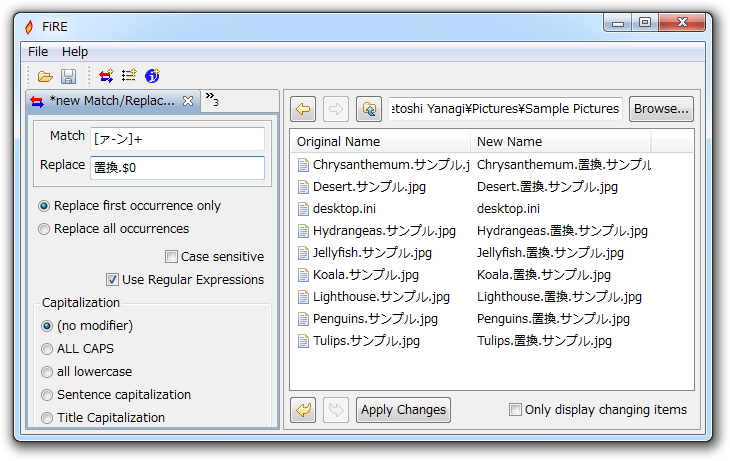The height and width of the screenshot is (461, 730).
Task: Click the grayed-out forward arrow button
Action: (x=336, y=109)
